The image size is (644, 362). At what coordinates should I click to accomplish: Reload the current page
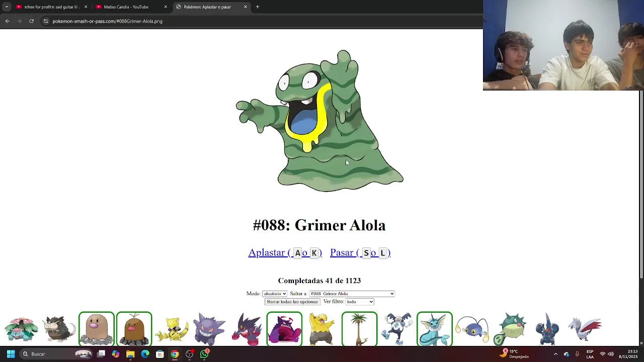tap(31, 21)
